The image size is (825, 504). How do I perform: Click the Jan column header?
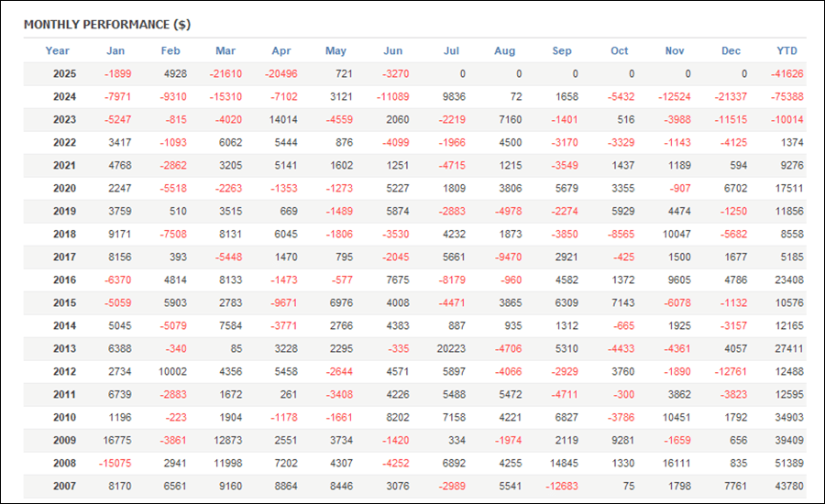tap(115, 51)
